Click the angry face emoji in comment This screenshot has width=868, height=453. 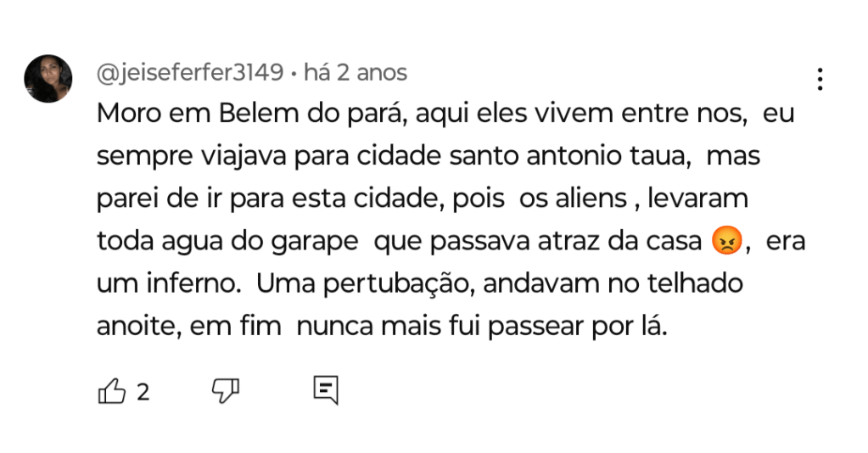(x=727, y=243)
